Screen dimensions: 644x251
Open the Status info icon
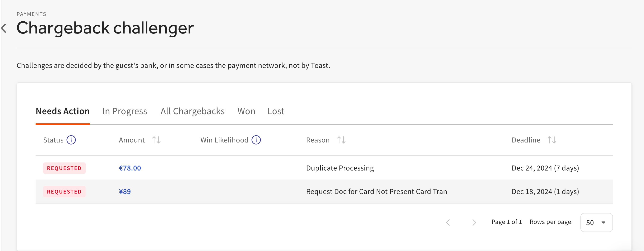(x=71, y=140)
